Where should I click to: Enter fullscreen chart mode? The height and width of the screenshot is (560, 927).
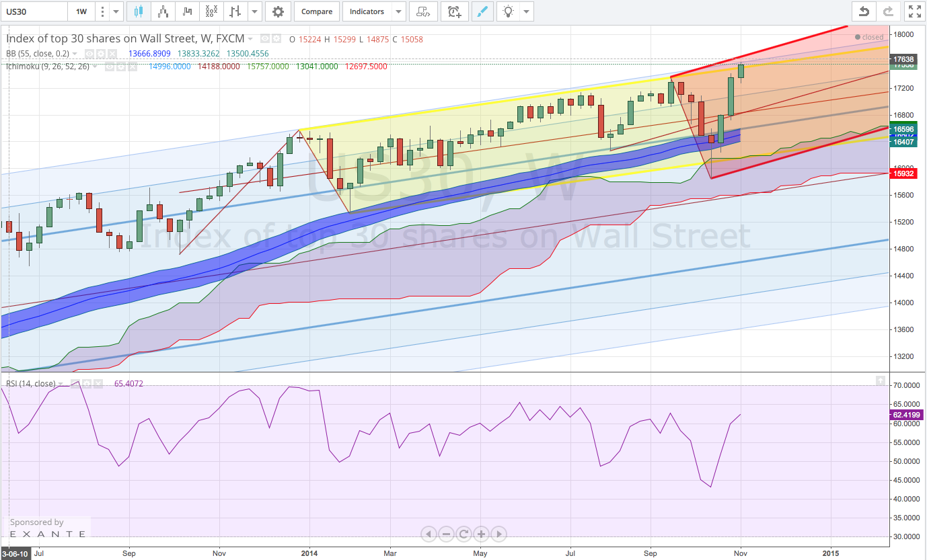click(x=914, y=11)
